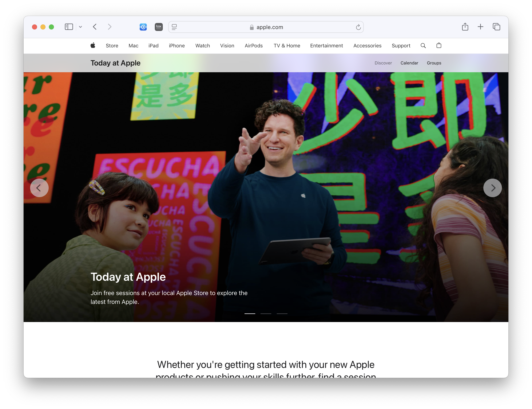
Task: Reload the page with refresh icon
Action: 358,27
